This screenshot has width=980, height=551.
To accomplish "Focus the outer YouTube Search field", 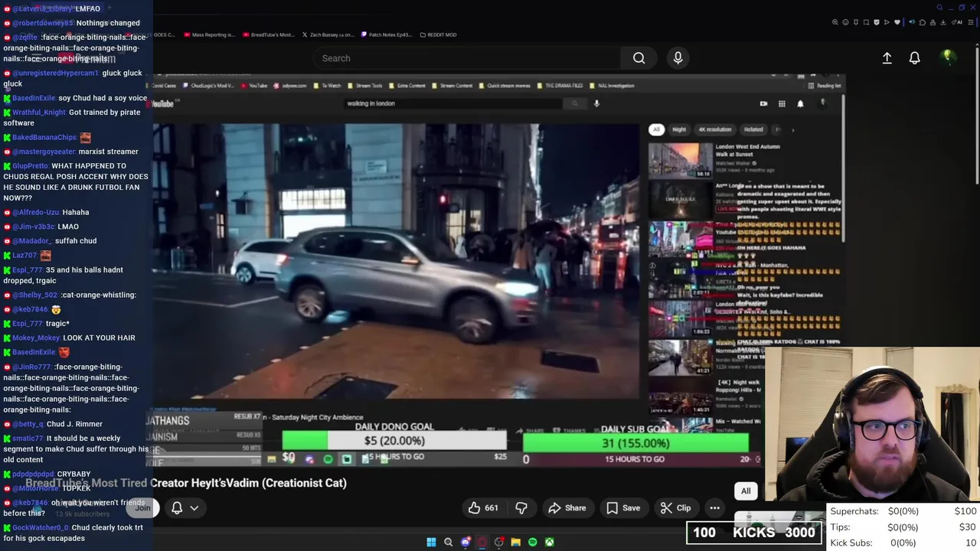I will 467,58.
